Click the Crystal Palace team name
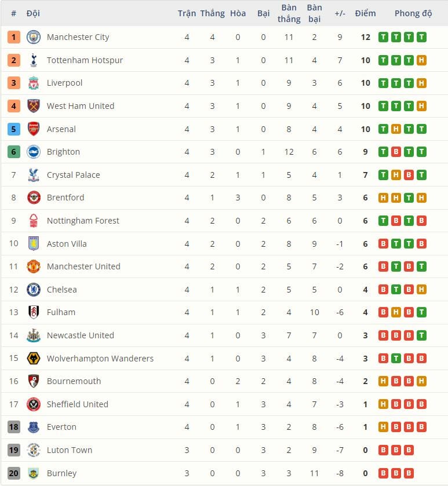The height and width of the screenshot is (486, 448). click(73, 175)
